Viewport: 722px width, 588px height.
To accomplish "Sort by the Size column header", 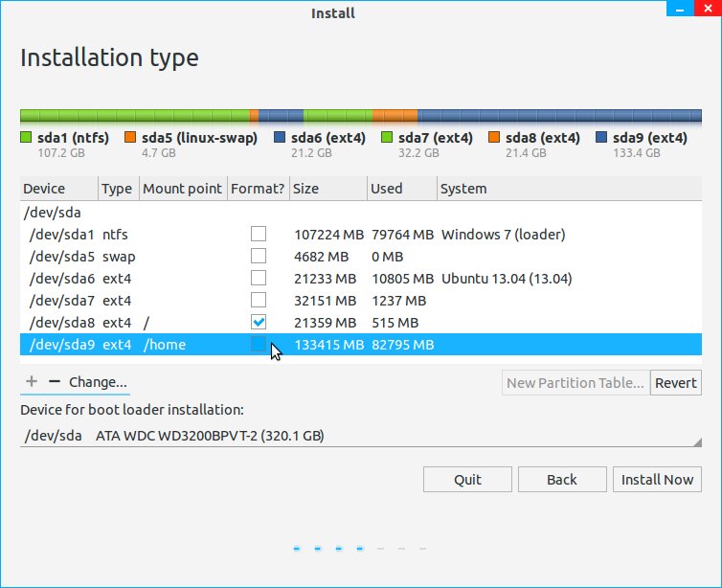I will click(x=327, y=189).
